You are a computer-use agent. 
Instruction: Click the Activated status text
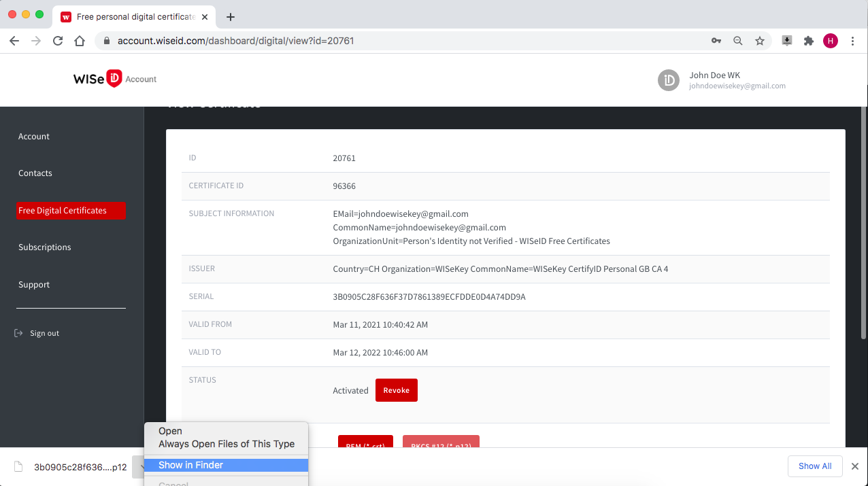350,391
